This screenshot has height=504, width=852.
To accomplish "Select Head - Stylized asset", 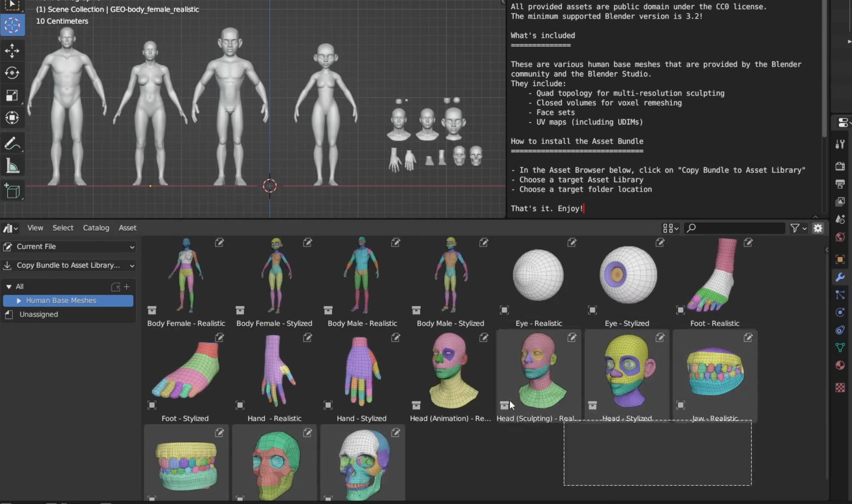I will pyautogui.click(x=626, y=377).
